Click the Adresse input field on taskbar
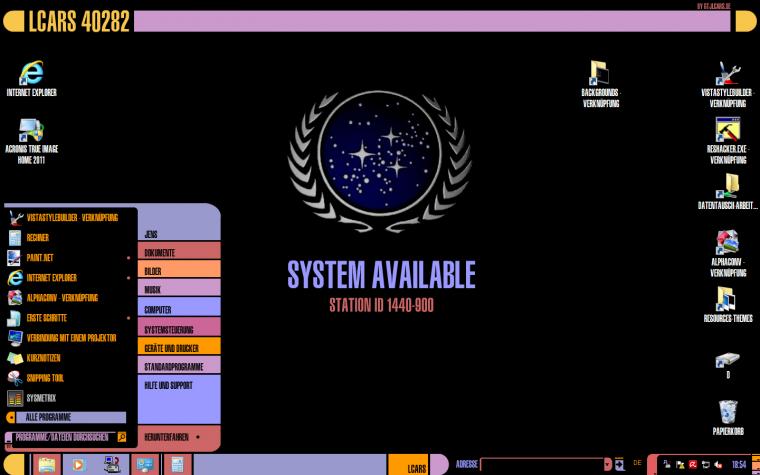 click(542, 464)
